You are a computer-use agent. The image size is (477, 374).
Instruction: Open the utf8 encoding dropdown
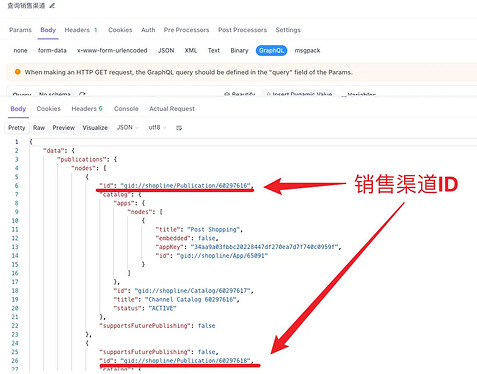tap(157, 128)
